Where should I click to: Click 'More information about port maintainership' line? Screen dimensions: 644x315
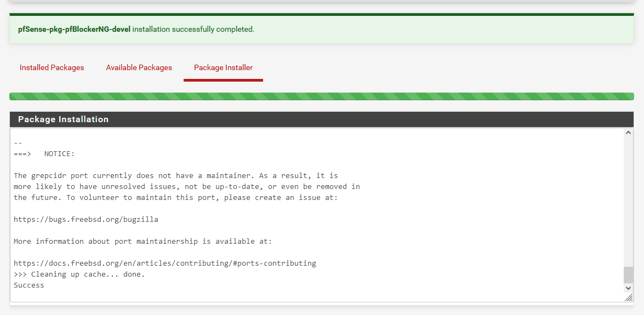[143, 241]
